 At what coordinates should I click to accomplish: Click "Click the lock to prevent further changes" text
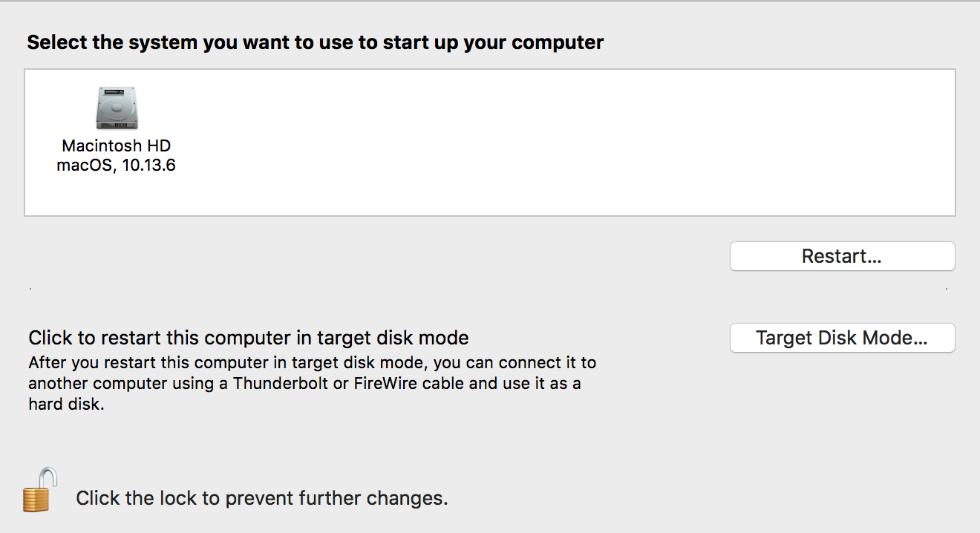(261, 498)
